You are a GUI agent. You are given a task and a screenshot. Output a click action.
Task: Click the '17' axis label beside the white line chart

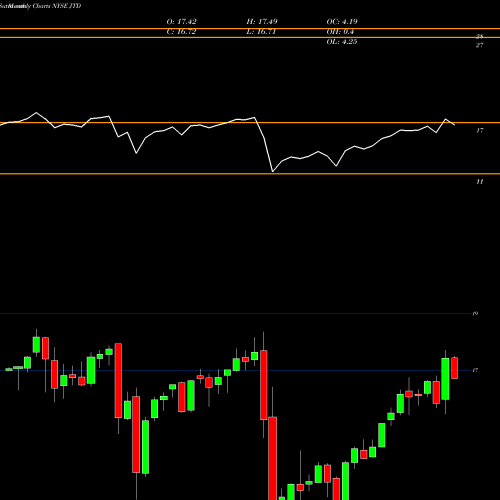pos(479,130)
